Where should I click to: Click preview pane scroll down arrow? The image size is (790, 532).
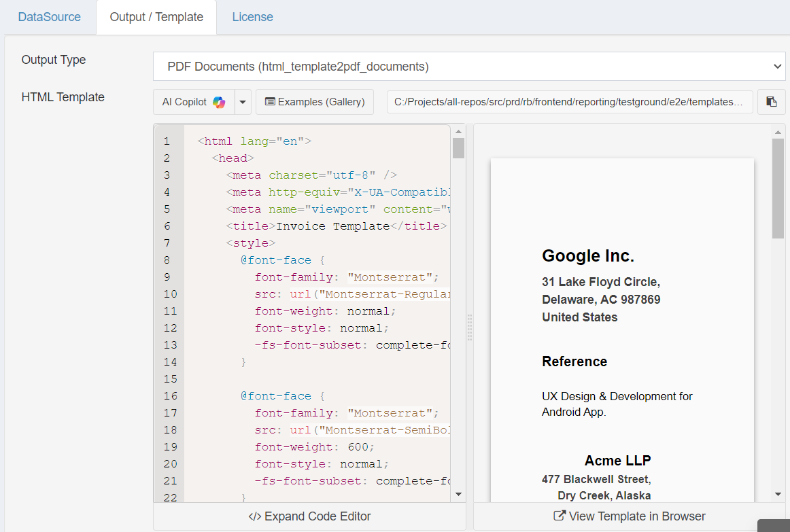778,494
